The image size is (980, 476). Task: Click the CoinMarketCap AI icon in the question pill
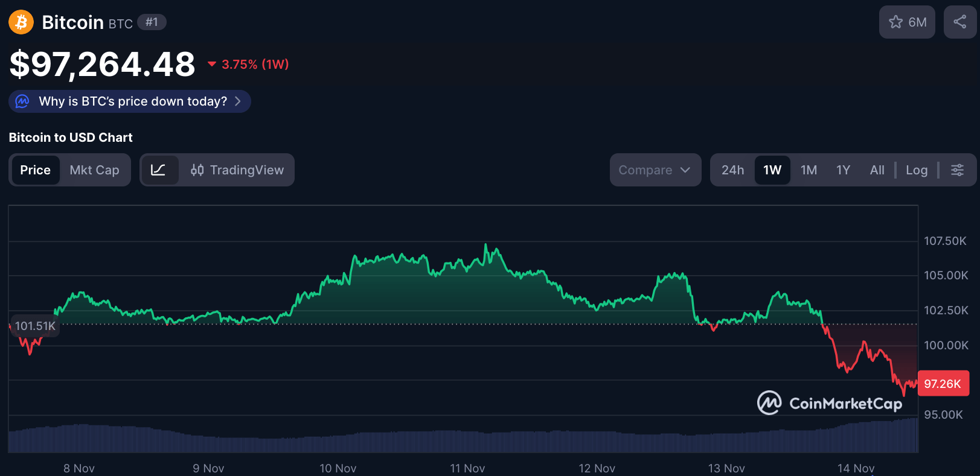[22, 101]
